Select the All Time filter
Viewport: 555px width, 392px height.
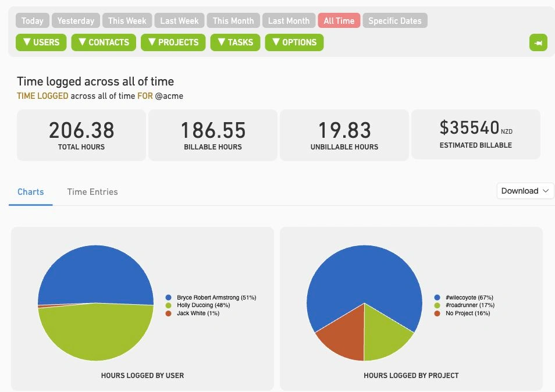[x=339, y=20]
